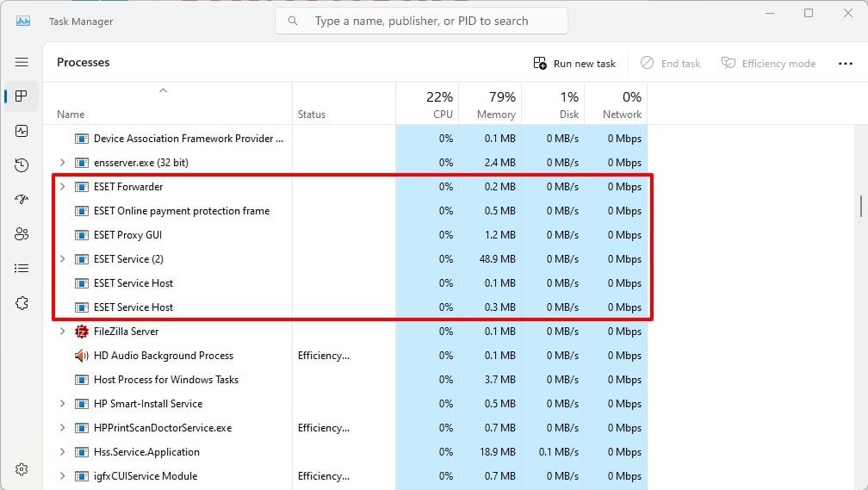Click the 18.9 MB memory value

point(497,452)
